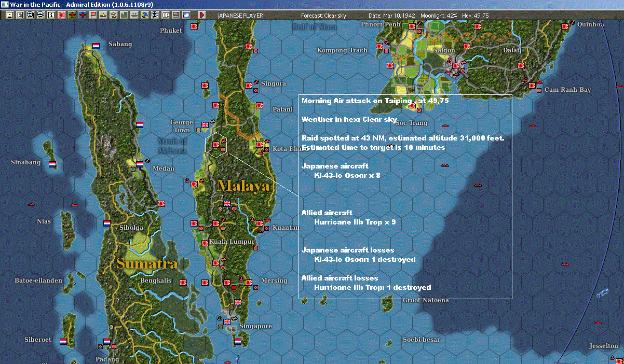Select the Japanese flag at Saigon
The height and width of the screenshot is (364, 624).
(x=455, y=66)
